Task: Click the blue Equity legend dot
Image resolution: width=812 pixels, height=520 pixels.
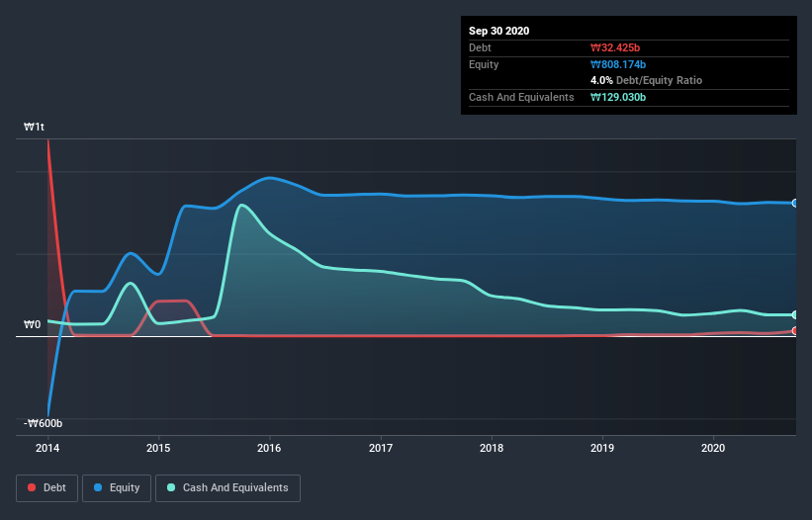Action: [98, 487]
